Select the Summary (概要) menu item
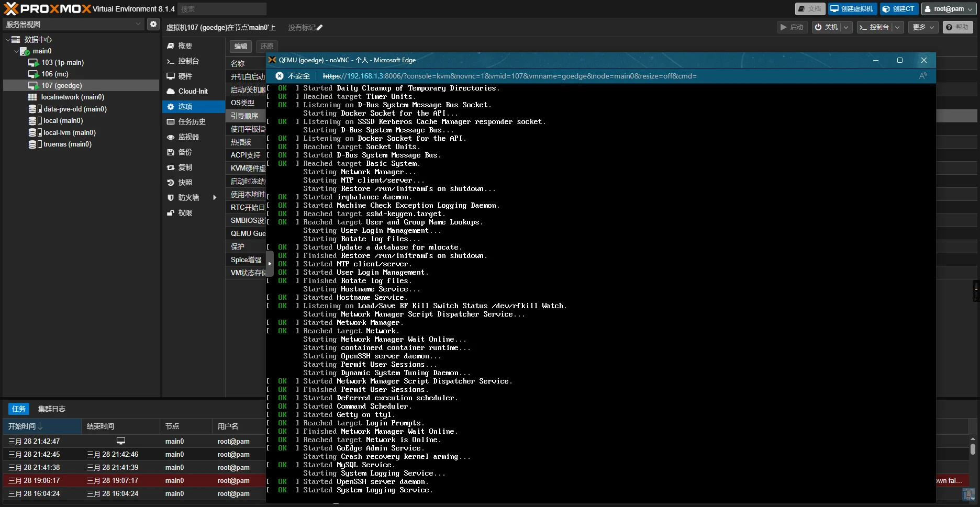This screenshot has width=980, height=507. 185,46
